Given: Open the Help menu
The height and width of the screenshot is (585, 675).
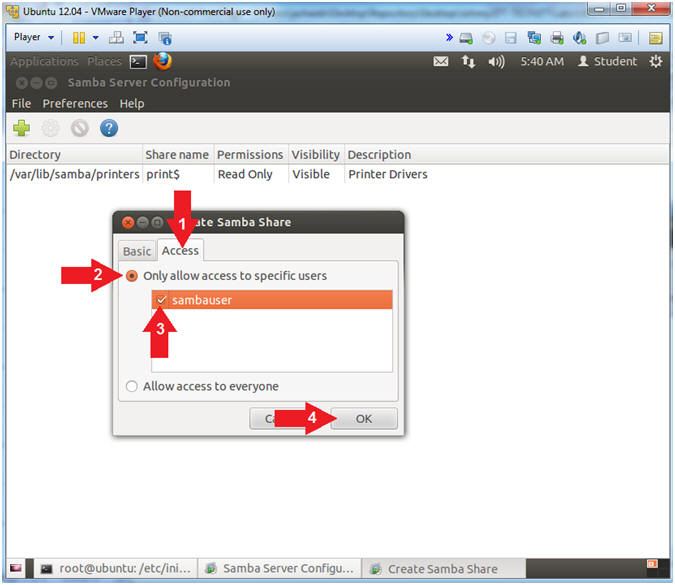Looking at the screenshot, I should point(132,104).
